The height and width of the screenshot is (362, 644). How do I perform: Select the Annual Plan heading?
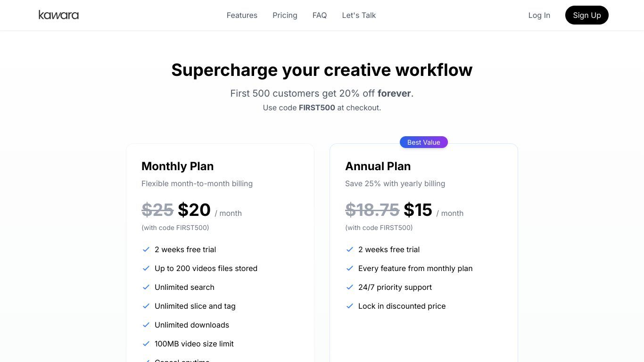(x=378, y=166)
